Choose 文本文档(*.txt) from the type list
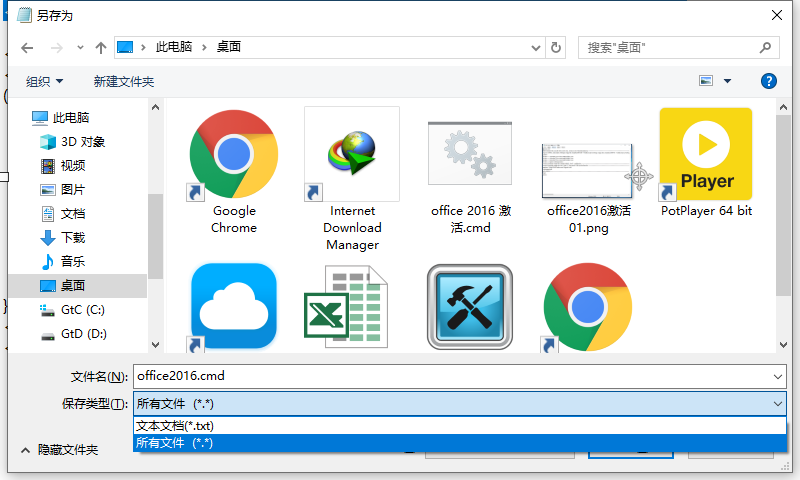Screen dimensions: 800x480 pos(460,426)
